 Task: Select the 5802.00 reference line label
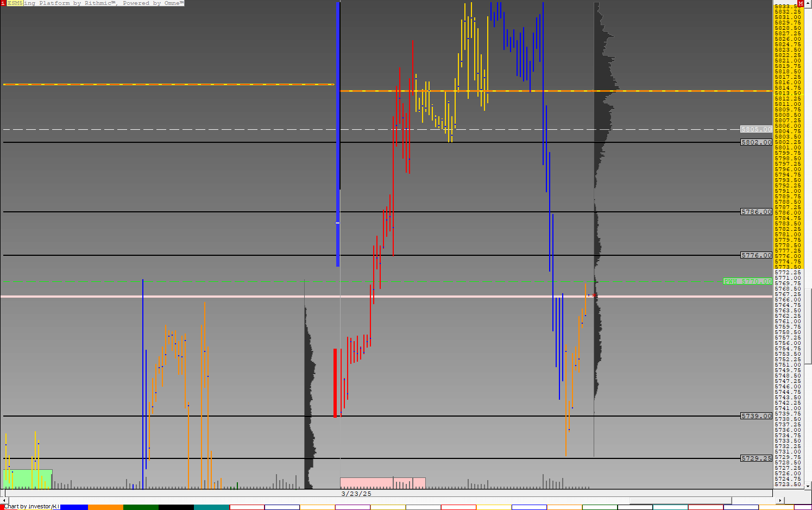click(x=756, y=142)
